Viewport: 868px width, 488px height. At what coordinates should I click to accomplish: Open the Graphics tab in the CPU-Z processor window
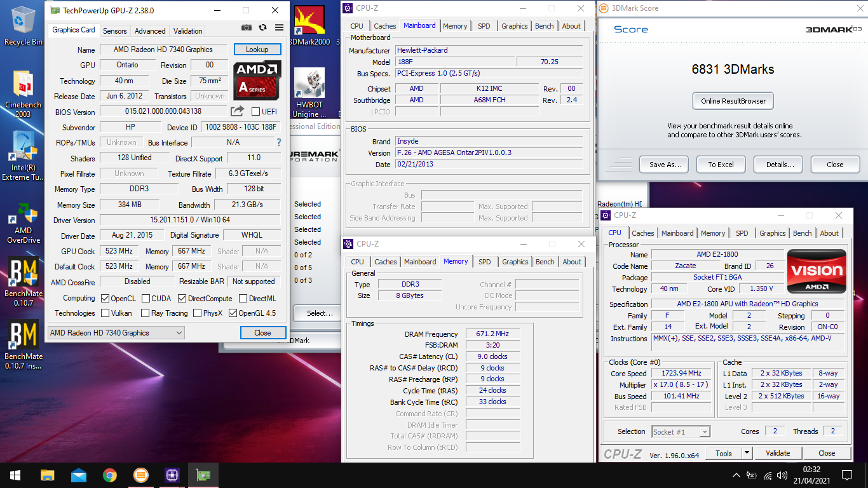coord(773,233)
